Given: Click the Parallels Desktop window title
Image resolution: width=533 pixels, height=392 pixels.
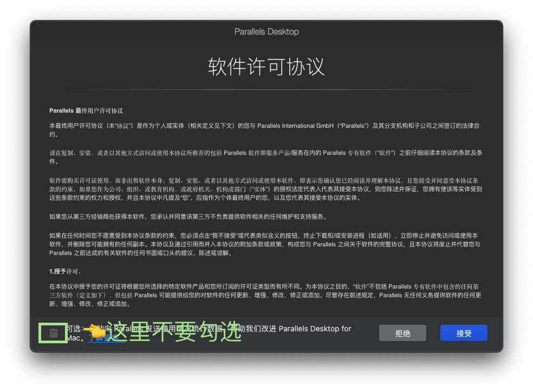Looking at the screenshot, I should pos(266,31).
